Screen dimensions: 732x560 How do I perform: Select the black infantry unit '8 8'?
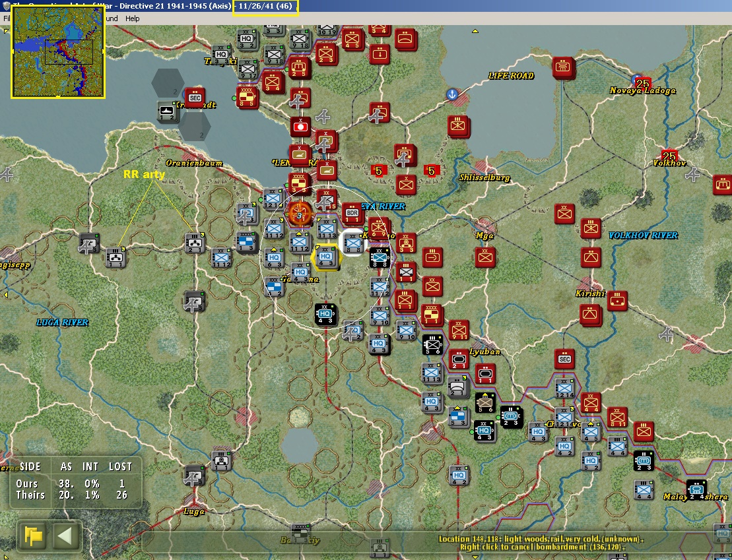point(380,258)
